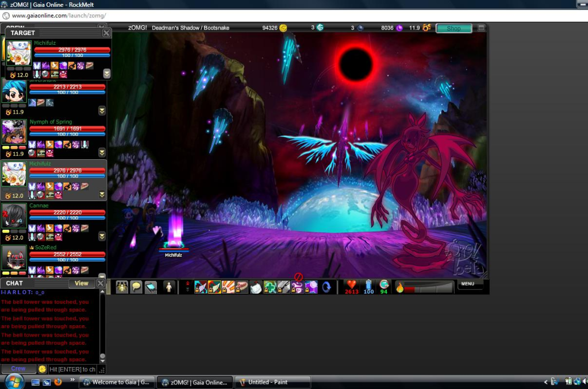This screenshot has width=588, height=389.
Task: Click the small window toggle beside Shop
Action: (481, 28)
